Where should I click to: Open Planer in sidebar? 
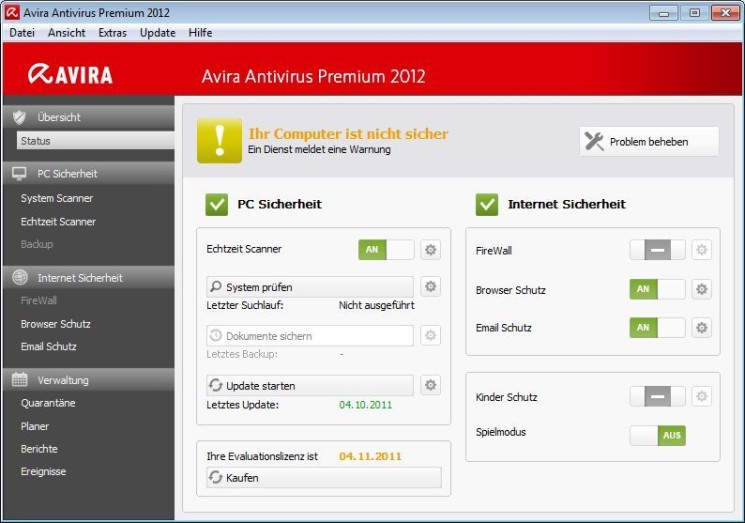35,426
